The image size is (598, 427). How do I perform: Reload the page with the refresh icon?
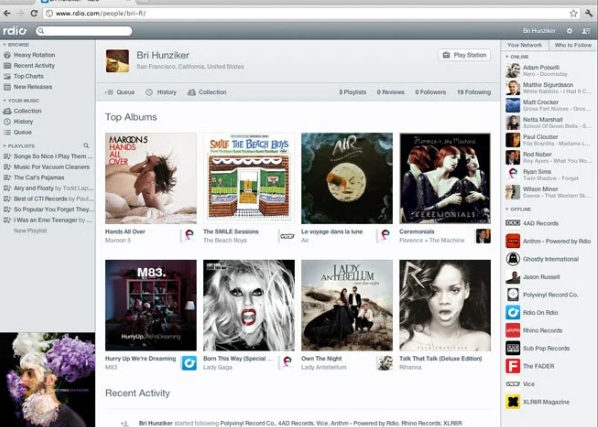(34, 13)
